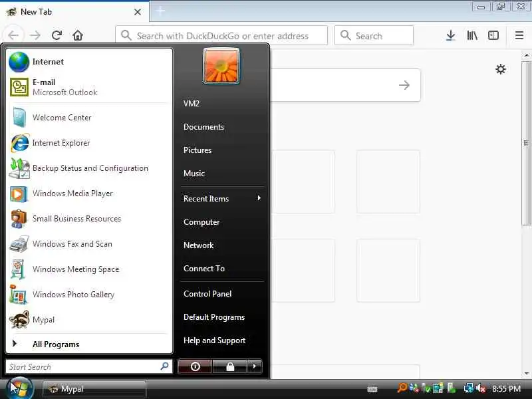Click tray network computers icon
Screen dimensions: 532x399
pyautogui.click(x=469, y=388)
